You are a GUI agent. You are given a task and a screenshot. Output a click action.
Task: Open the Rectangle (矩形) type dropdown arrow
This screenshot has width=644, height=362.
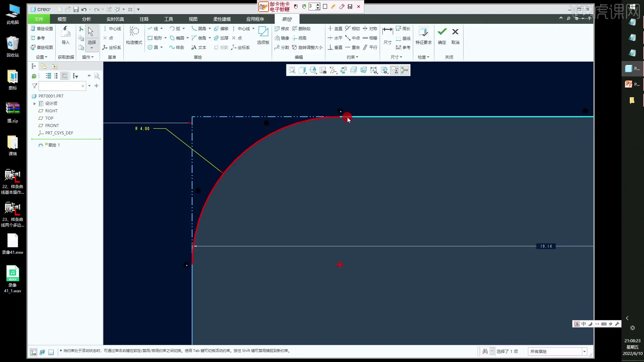click(165, 38)
